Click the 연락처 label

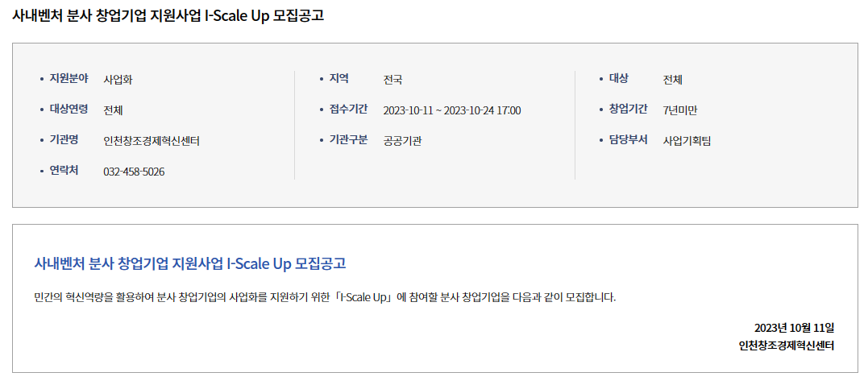(x=64, y=171)
